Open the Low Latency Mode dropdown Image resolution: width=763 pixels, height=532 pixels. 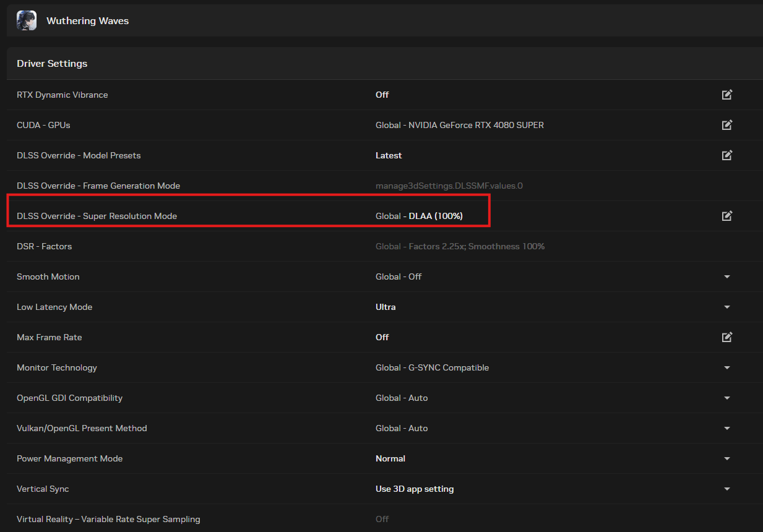tap(727, 307)
